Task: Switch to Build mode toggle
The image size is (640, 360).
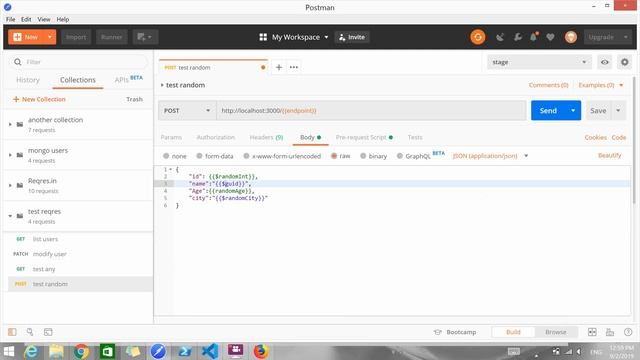Action: click(x=513, y=332)
